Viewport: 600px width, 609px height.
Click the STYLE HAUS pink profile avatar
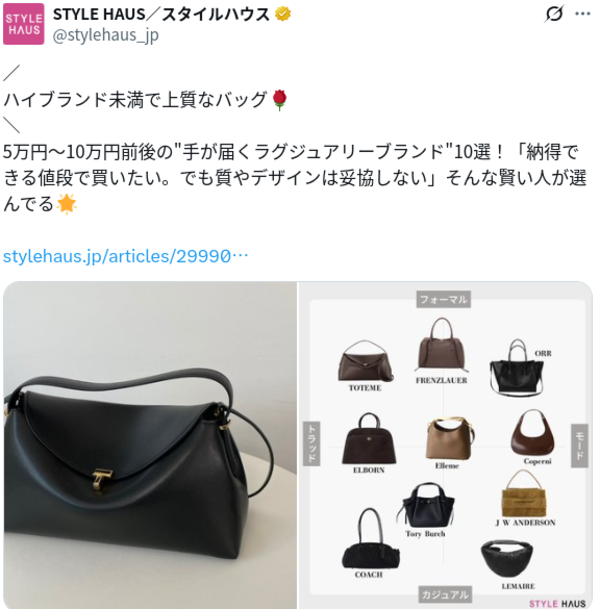(x=24, y=24)
